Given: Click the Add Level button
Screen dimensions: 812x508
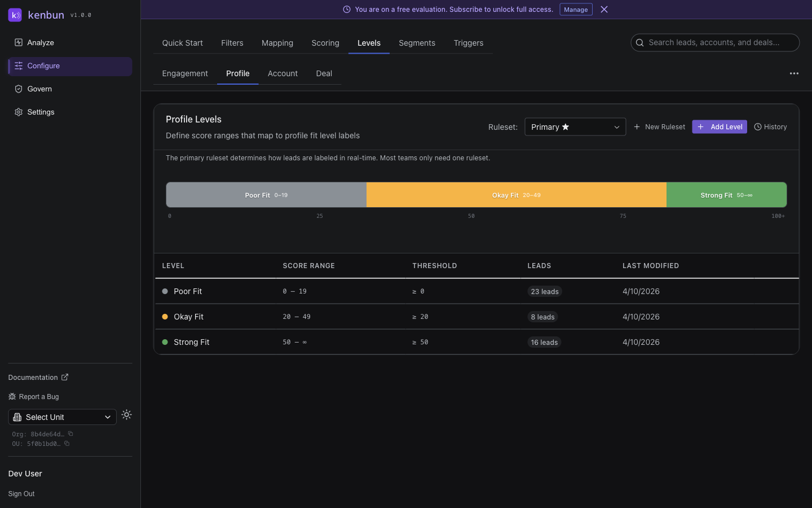Looking at the screenshot, I should pos(720,127).
